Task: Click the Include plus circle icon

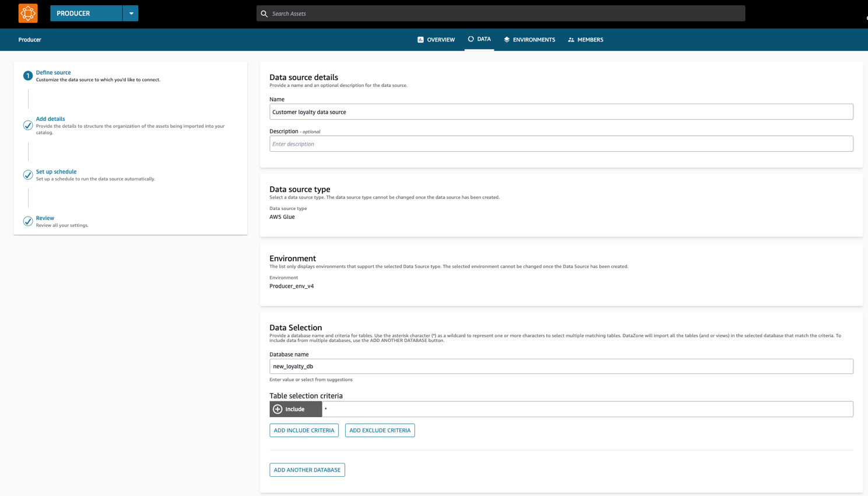Action: point(277,409)
